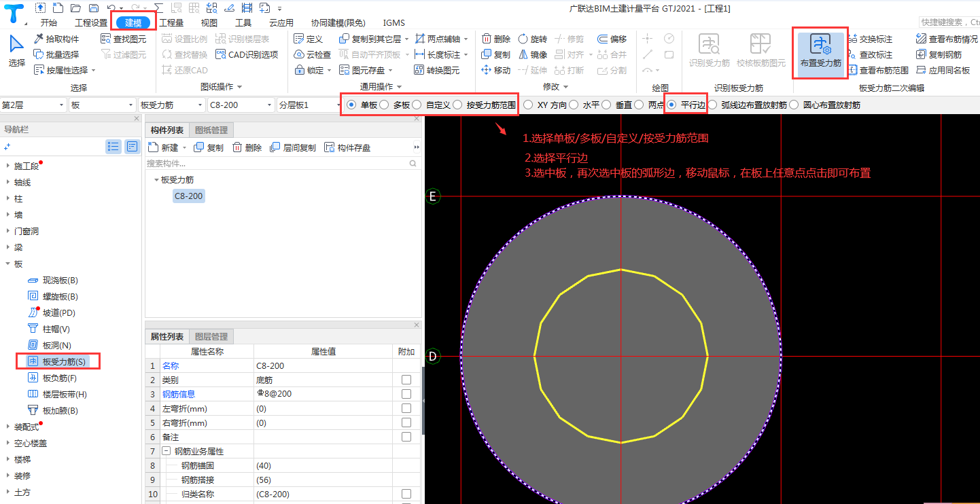The image size is (980, 504).
Task: Click 应用同名板 tool
Action: coord(943,70)
